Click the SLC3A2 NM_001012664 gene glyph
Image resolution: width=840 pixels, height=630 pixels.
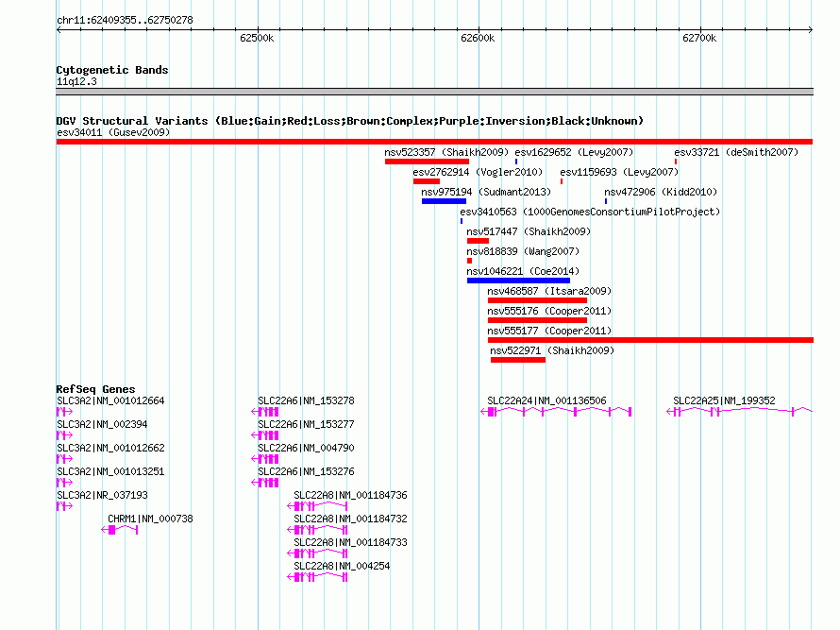pyautogui.click(x=64, y=412)
